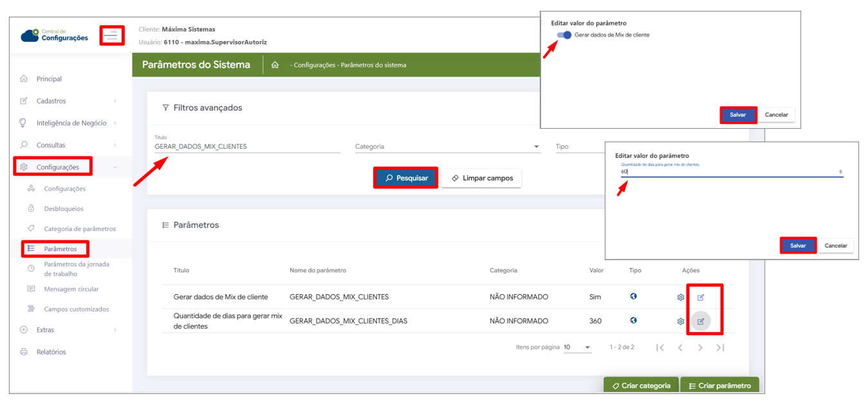Click the Criar parâmetro button

click(x=719, y=386)
